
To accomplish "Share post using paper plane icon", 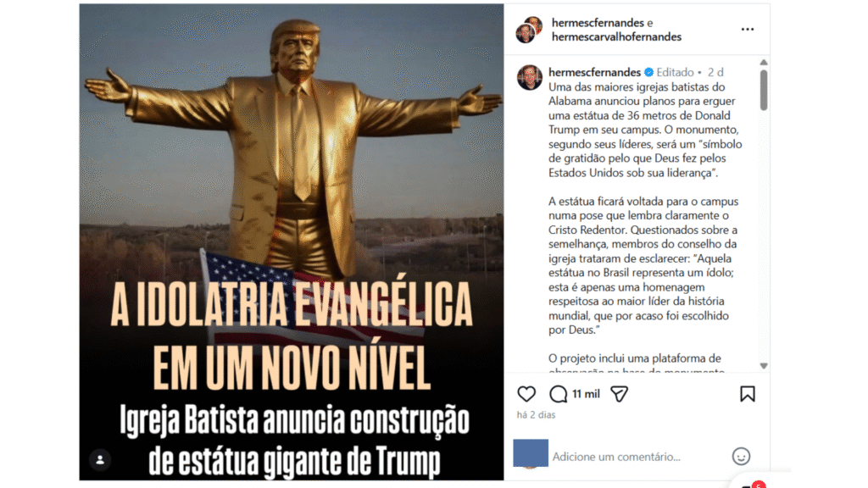I will [x=619, y=394].
